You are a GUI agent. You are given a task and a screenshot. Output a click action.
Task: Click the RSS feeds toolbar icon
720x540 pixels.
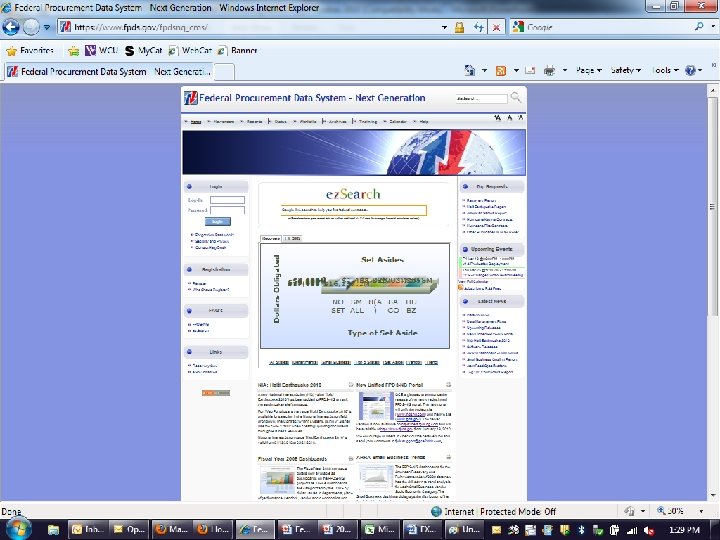501,70
